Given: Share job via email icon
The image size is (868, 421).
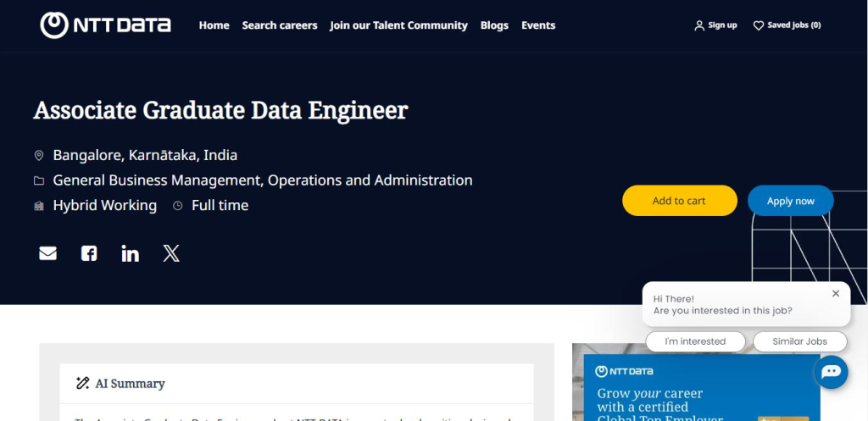Looking at the screenshot, I should (x=47, y=253).
